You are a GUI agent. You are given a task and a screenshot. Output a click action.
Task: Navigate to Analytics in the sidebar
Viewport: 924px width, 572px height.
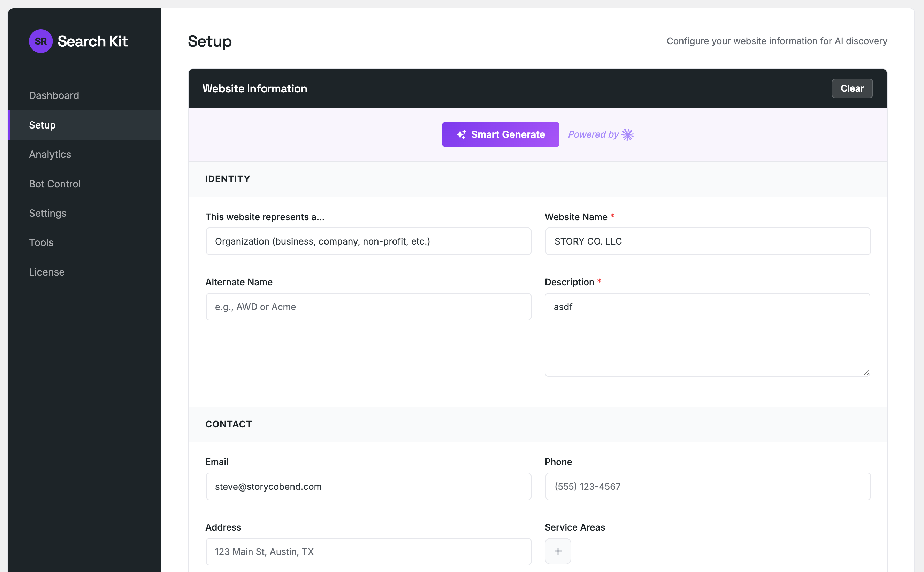(49, 154)
